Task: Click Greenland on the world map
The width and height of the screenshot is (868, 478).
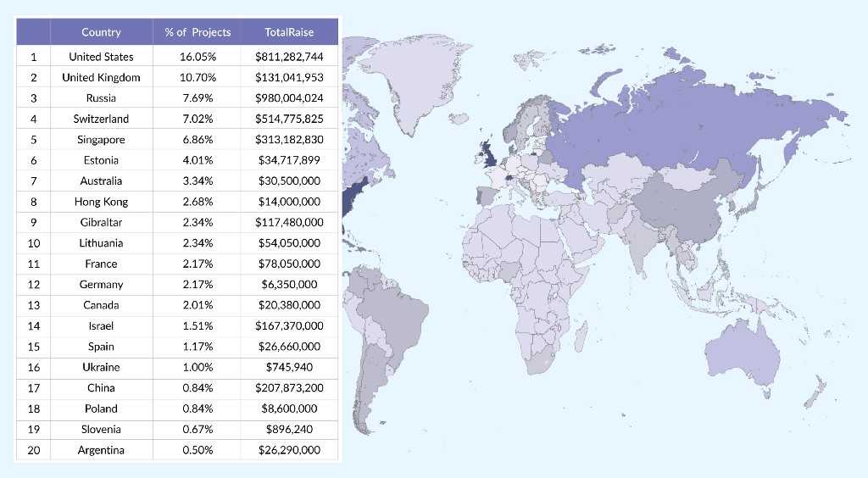Action: click(409, 77)
